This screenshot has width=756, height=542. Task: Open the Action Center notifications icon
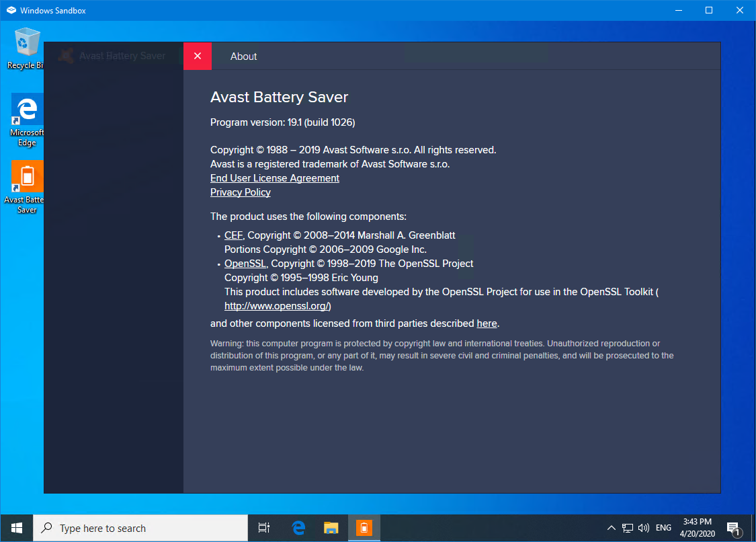tap(734, 529)
